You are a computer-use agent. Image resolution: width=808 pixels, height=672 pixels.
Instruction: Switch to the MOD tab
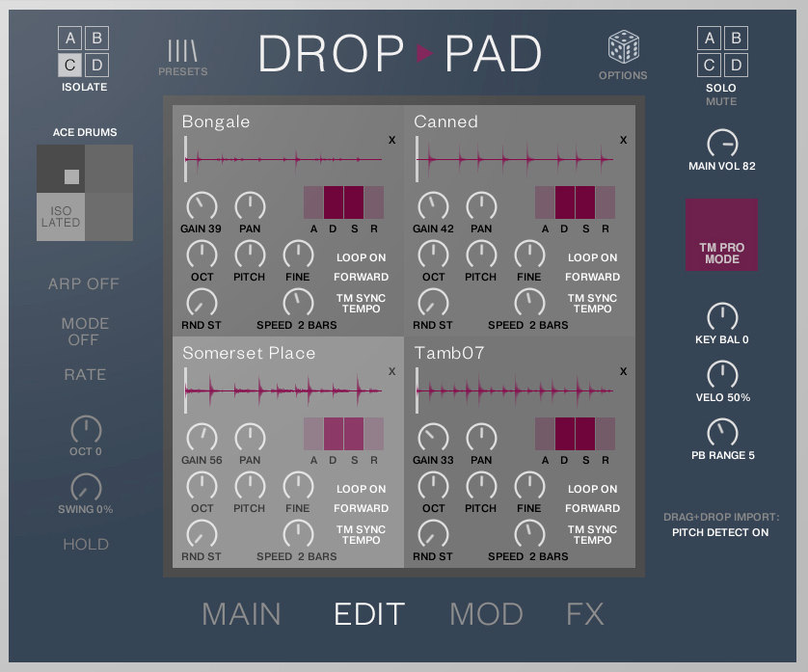(487, 613)
